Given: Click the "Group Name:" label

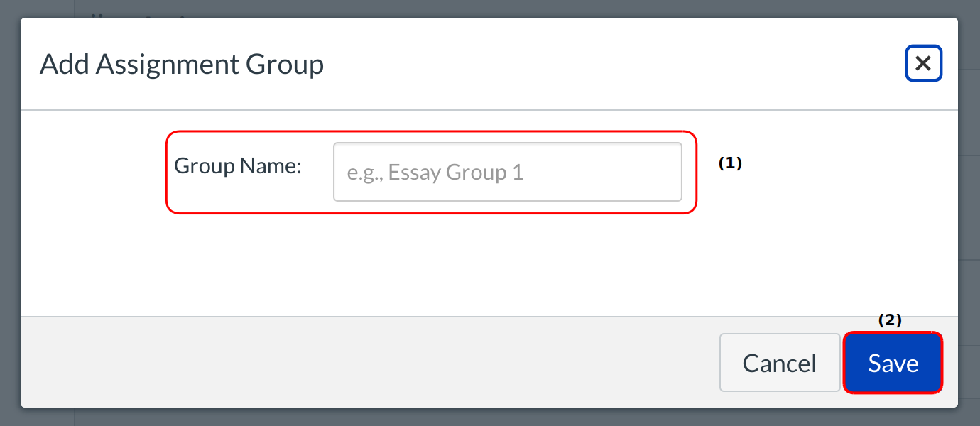Looking at the screenshot, I should [x=238, y=166].
